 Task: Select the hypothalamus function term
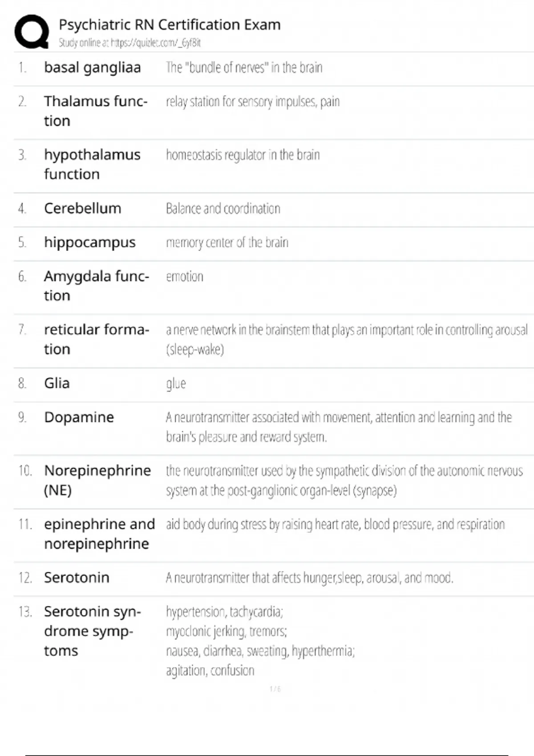(x=92, y=164)
